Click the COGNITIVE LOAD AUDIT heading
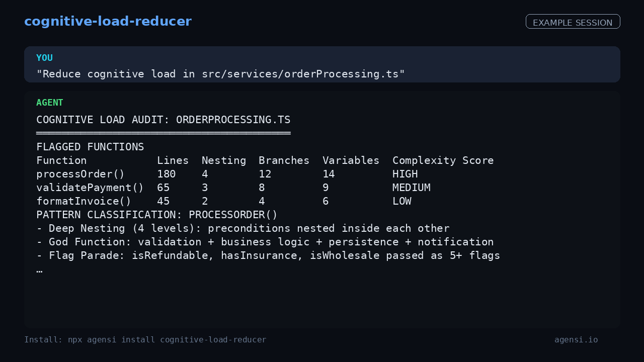644x362 pixels. pos(164,120)
